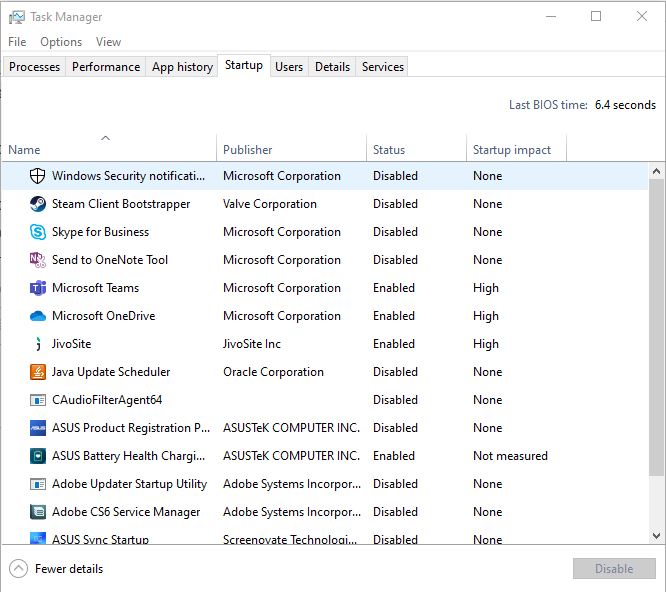Screen dimensions: 666x592
Task: Minimize the Task Manager window
Action: click(551, 17)
